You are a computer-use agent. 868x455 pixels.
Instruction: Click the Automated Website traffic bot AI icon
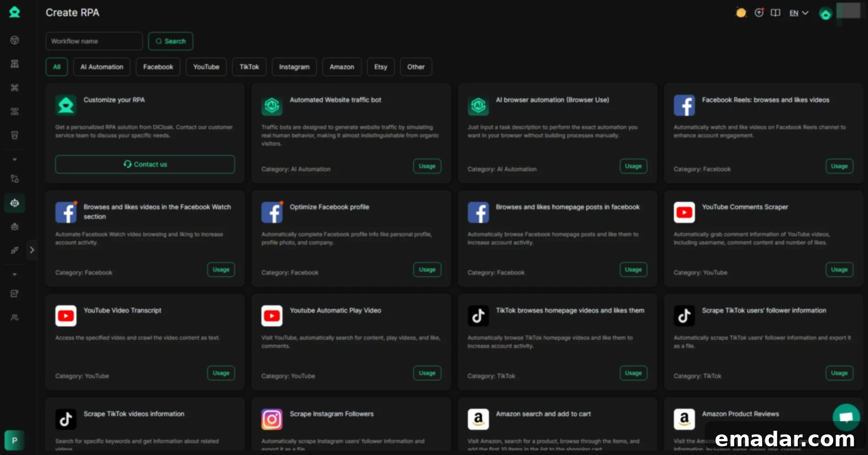click(272, 105)
